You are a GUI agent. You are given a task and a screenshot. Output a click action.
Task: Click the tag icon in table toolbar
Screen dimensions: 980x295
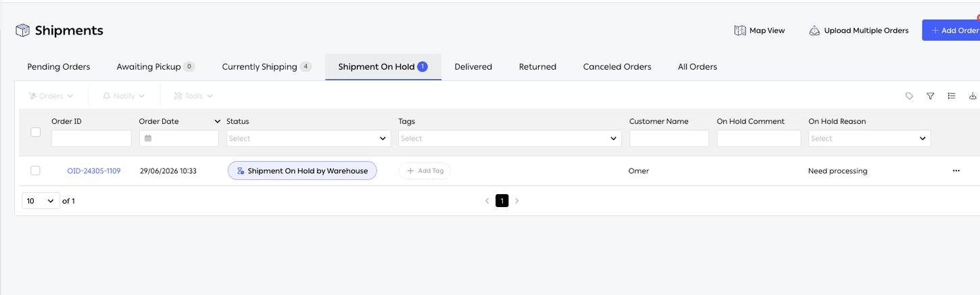coord(909,96)
